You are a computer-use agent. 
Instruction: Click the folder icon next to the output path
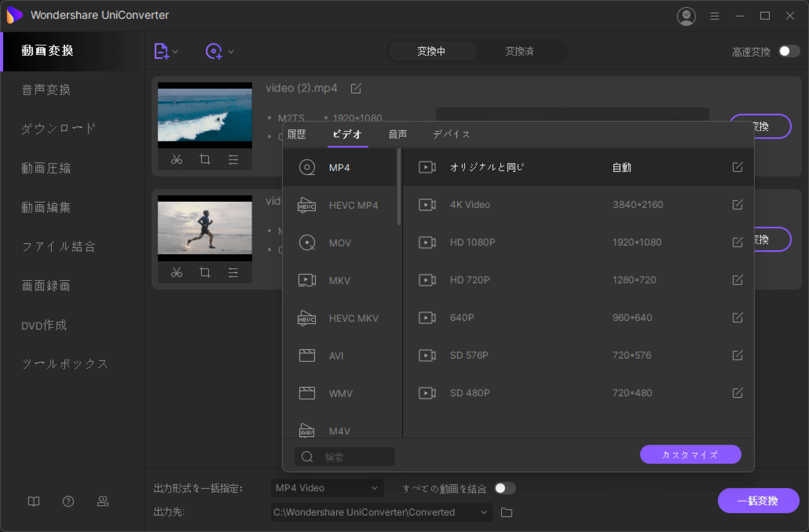click(507, 512)
